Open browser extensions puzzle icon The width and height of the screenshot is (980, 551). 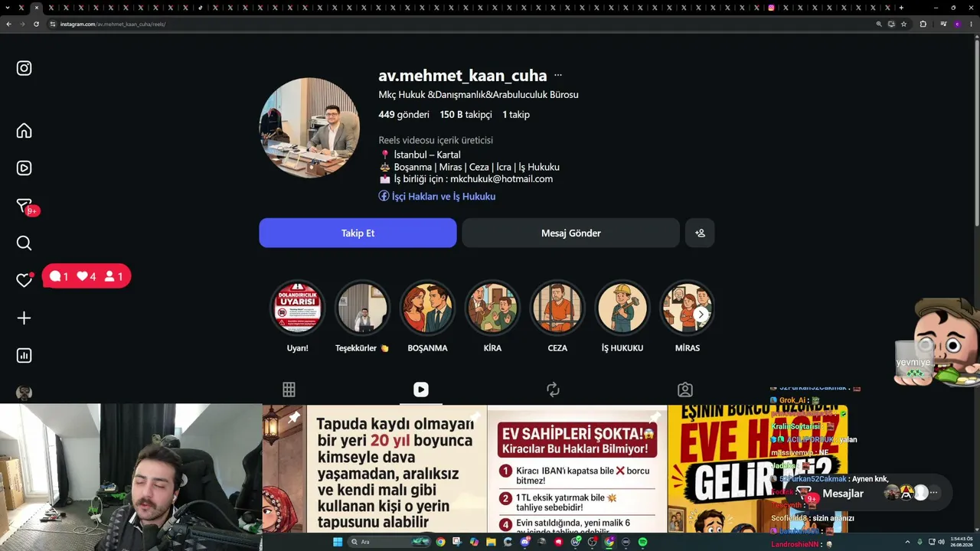point(923,24)
